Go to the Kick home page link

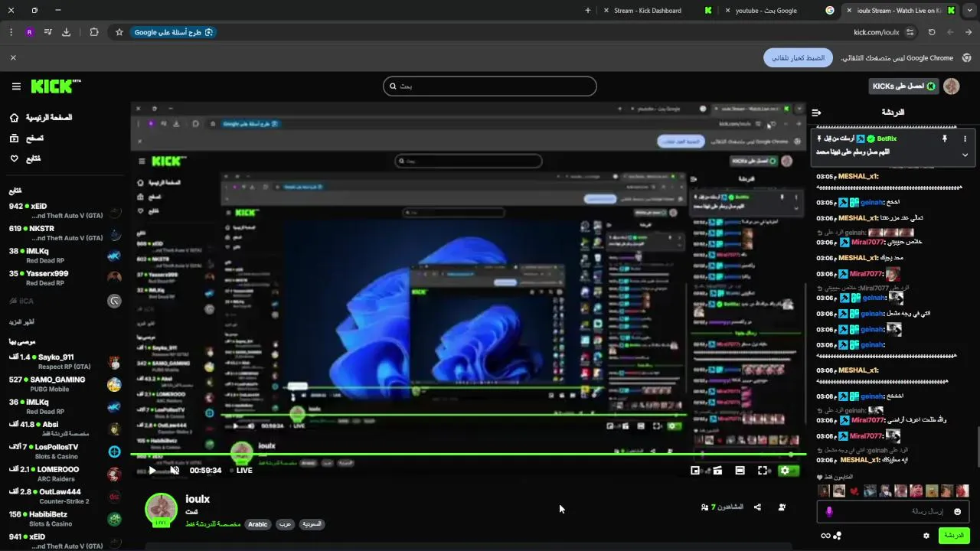pyautogui.click(x=43, y=118)
